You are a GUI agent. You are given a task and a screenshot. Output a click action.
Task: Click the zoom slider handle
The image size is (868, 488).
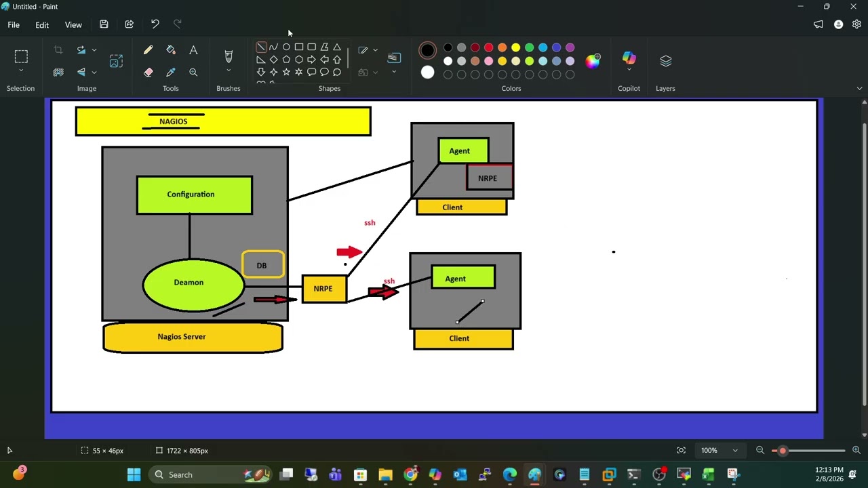783,451
